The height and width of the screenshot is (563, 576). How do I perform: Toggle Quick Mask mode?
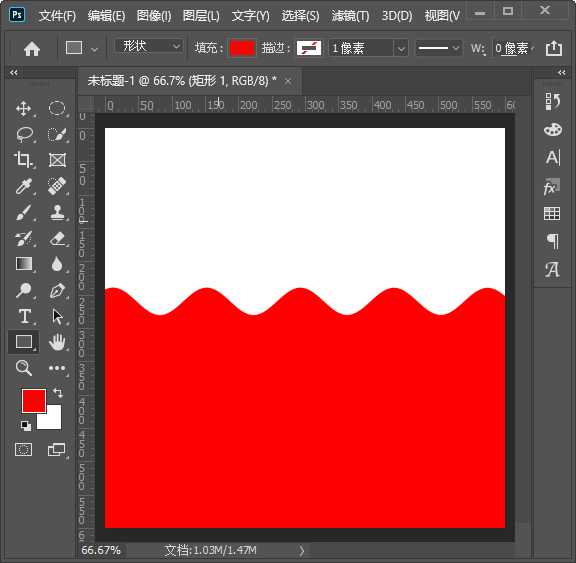[x=24, y=450]
